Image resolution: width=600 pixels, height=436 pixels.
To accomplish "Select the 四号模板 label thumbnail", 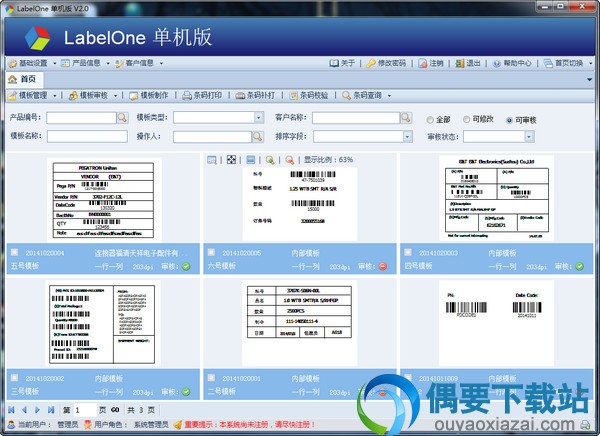I will point(497,198).
